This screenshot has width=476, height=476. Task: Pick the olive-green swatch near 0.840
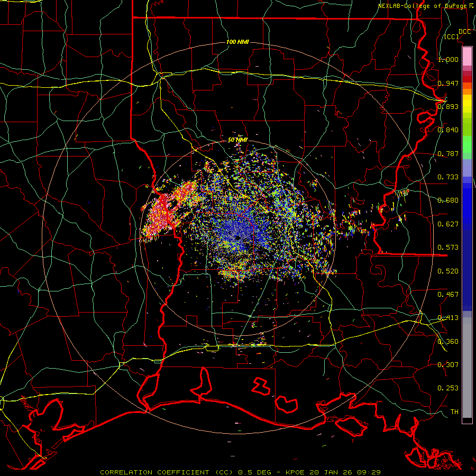click(x=467, y=127)
